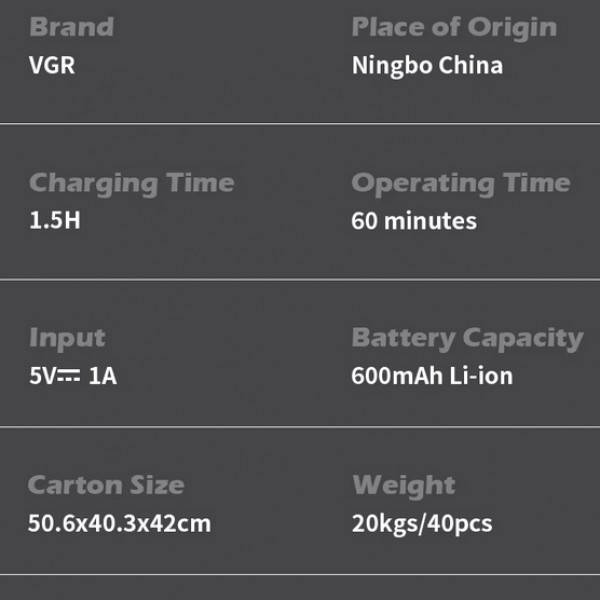Screen dimensions: 600x600
Task: Click the Charging Time heading
Action: pyautogui.click(x=132, y=184)
